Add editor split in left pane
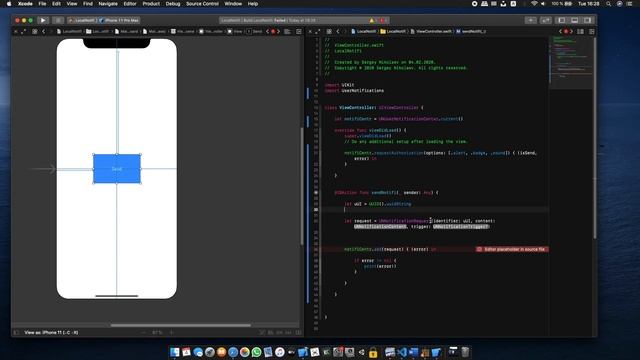Viewport: 640px width, 360px height. [299, 31]
